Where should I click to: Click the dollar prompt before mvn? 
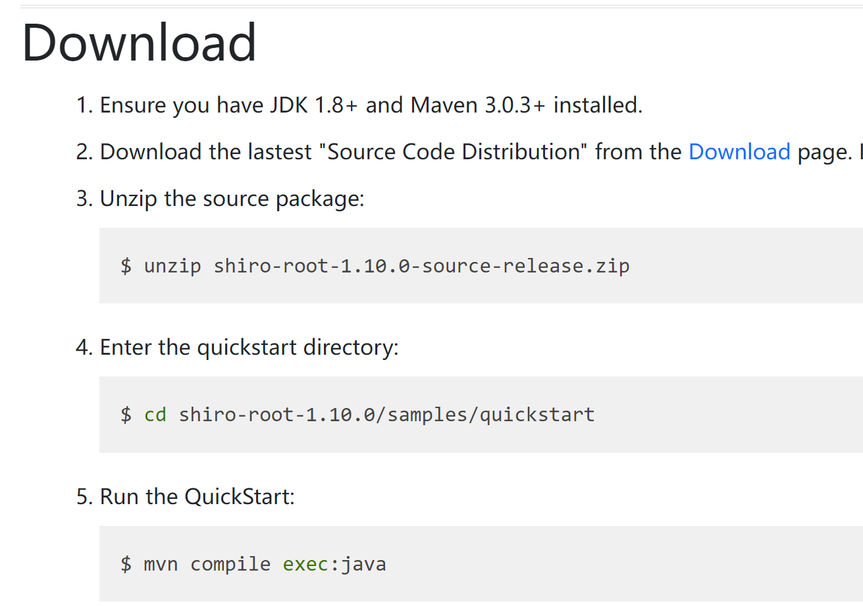click(126, 564)
